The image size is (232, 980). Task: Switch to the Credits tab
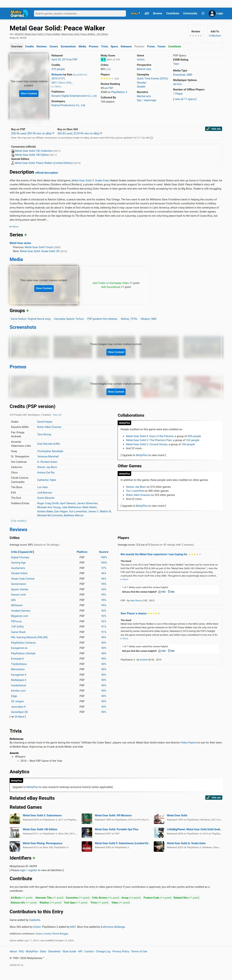coord(29,46)
